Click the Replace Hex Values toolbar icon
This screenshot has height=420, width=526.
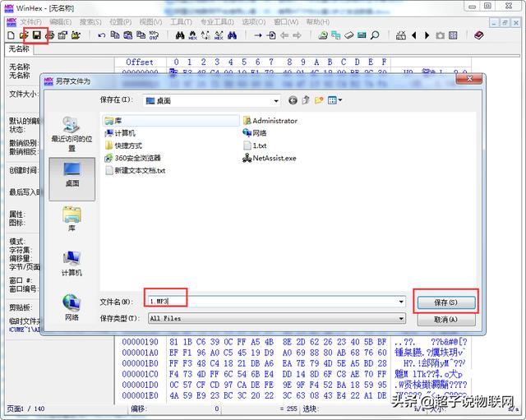[x=219, y=35]
